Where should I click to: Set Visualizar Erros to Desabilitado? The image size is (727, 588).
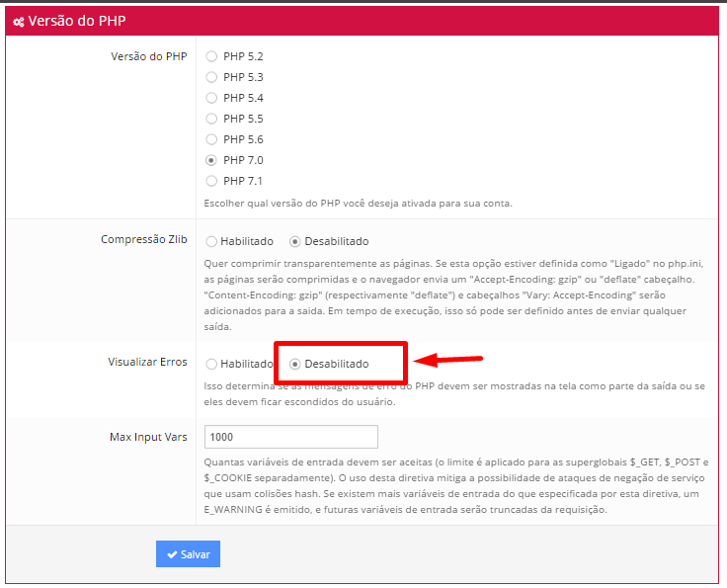coord(295,364)
